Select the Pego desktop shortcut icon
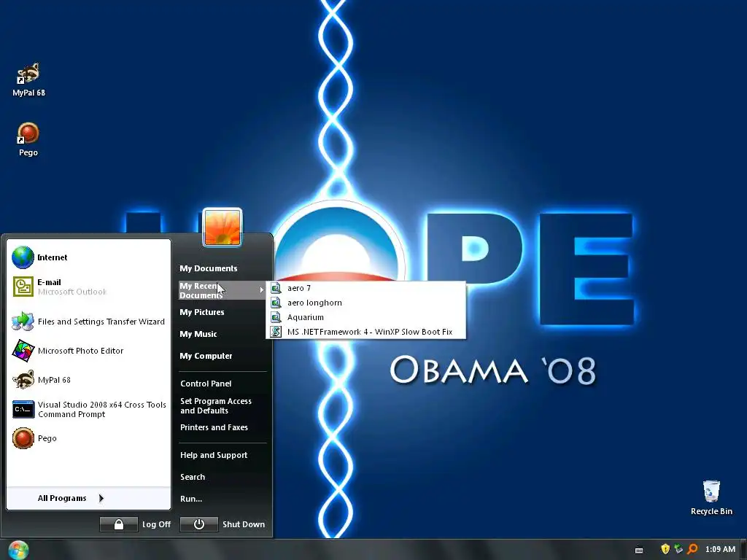Screen dimensions: 747x560 [x=28, y=139]
